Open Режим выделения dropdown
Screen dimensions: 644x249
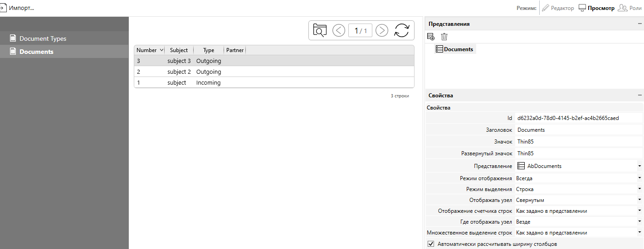tap(639, 189)
